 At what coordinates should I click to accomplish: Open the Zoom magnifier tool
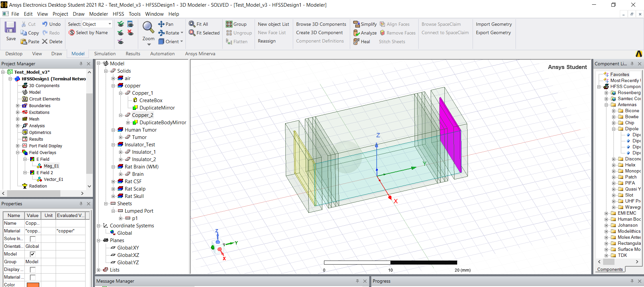pos(148,27)
